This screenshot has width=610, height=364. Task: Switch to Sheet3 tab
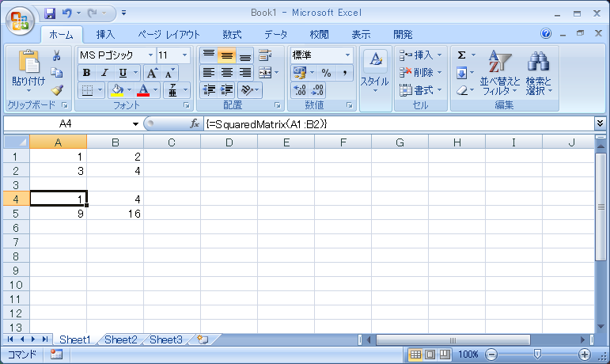166,339
